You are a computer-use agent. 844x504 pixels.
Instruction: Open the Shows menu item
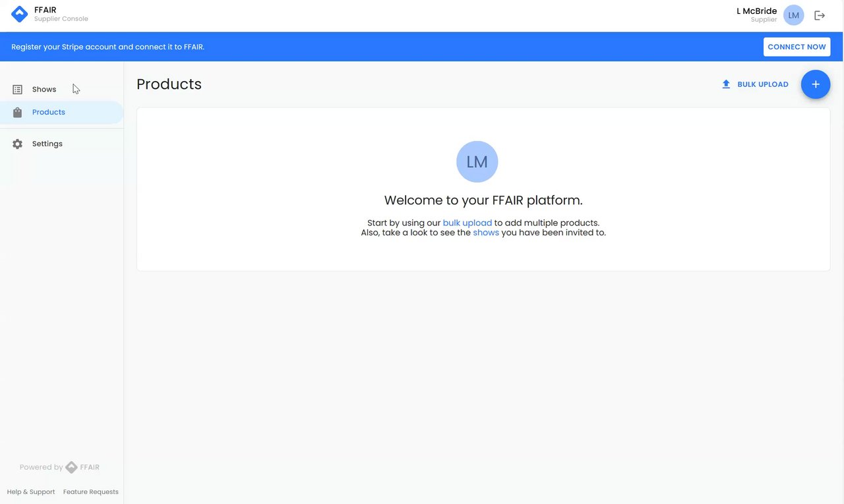(62, 90)
